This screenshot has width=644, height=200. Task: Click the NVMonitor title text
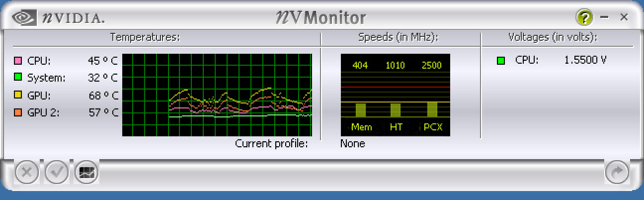click(x=321, y=18)
